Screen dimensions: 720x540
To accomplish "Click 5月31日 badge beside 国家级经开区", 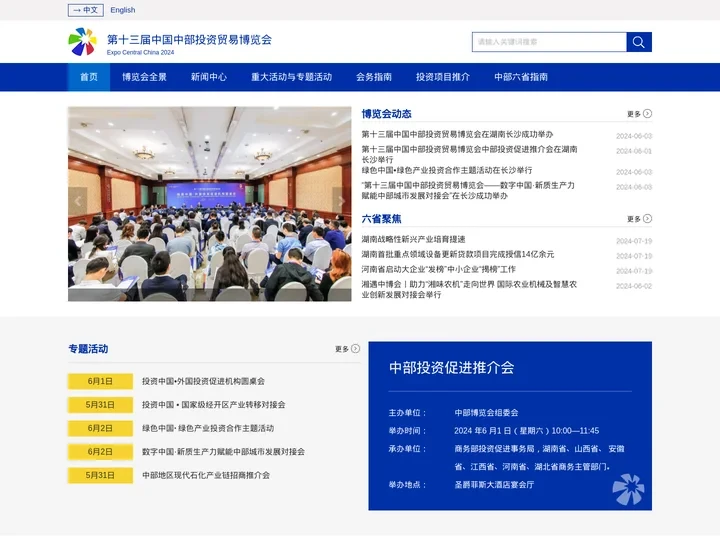I will click(x=100, y=405).
